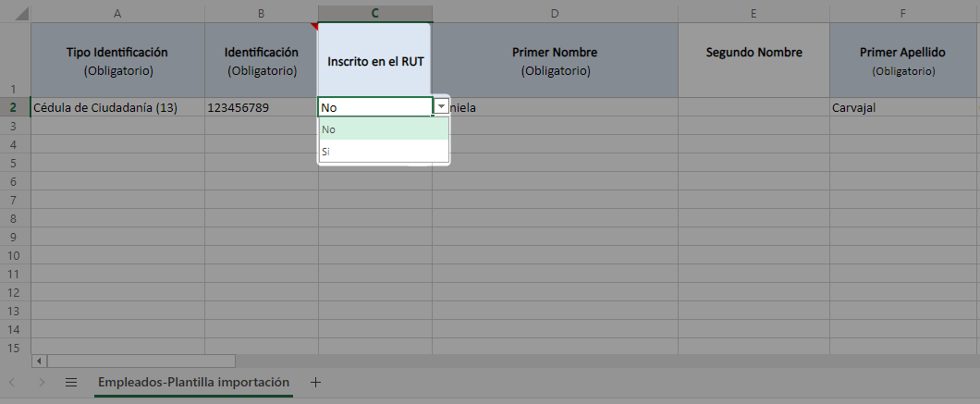Select 'Sí' in the dropdown list

[x=383, y=151]
